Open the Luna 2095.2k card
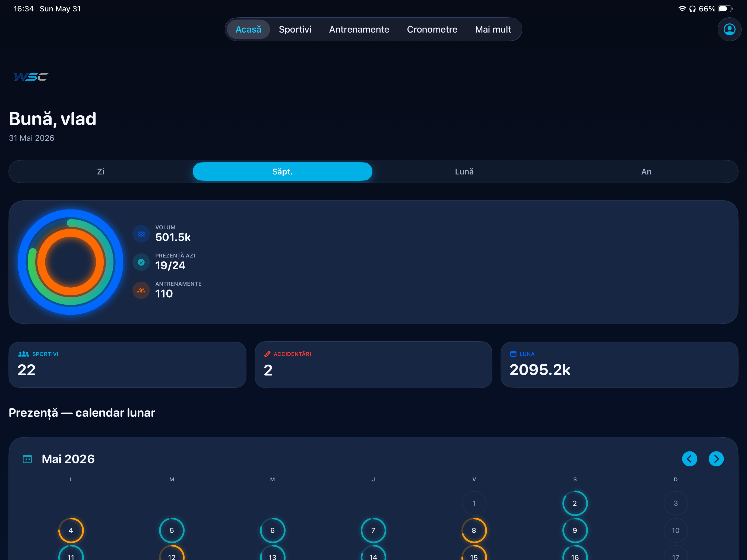This screenshot has height=560, width=747. [x=619, y=365]
